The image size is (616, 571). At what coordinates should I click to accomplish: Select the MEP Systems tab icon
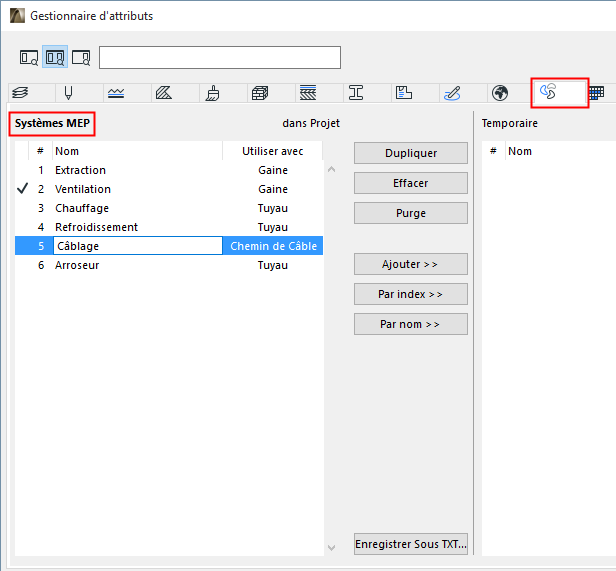tap(548, 92)
